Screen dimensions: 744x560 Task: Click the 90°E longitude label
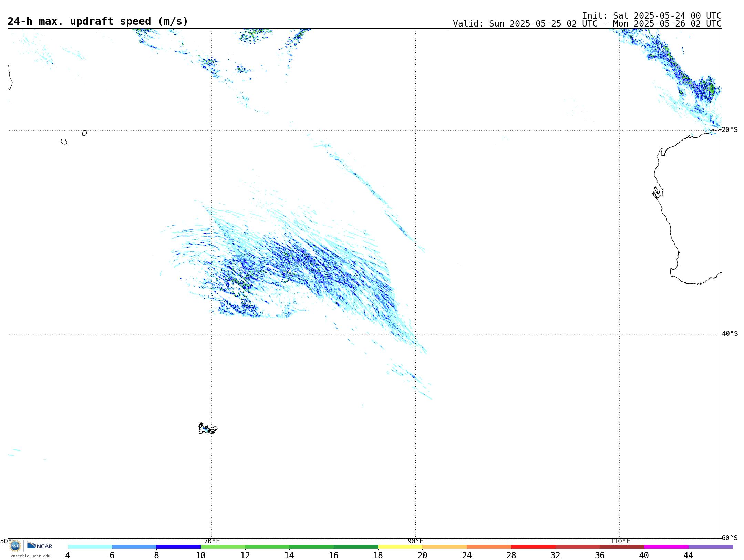[x=415, y=541]
